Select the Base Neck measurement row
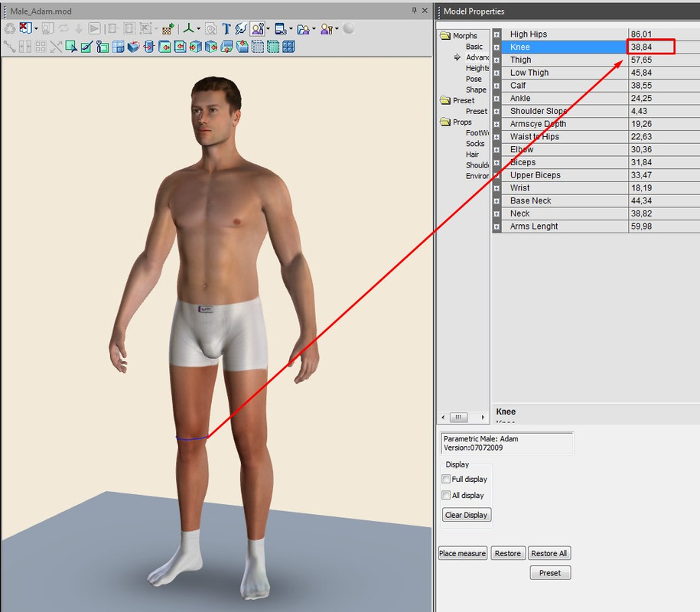The width and height of the screenshot is (700, 612). 596,201
